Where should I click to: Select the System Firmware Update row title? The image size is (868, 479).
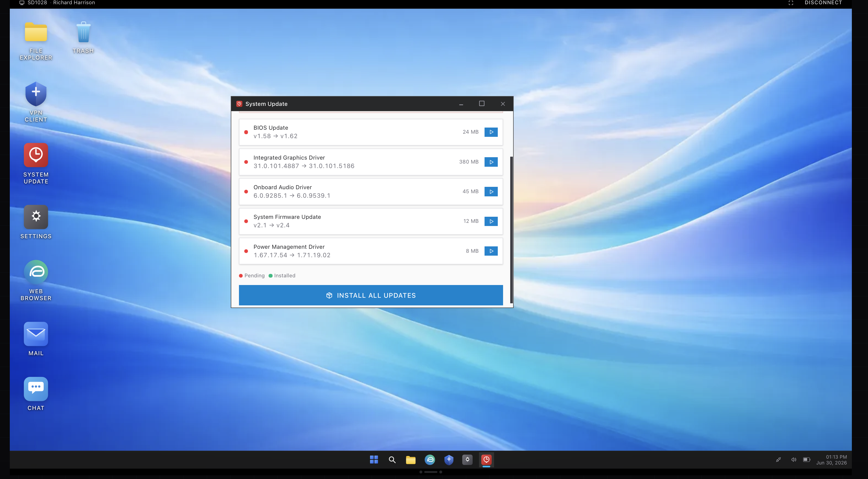(x=287, y=217)
